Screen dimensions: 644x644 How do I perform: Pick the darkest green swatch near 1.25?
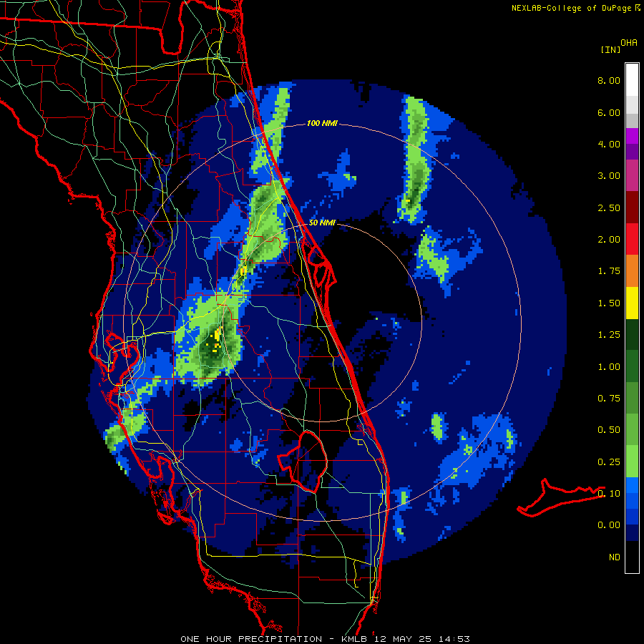[632, 335]
